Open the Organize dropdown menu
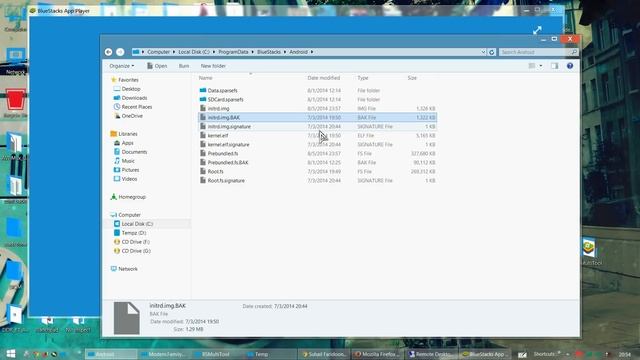 coord(122,66)
